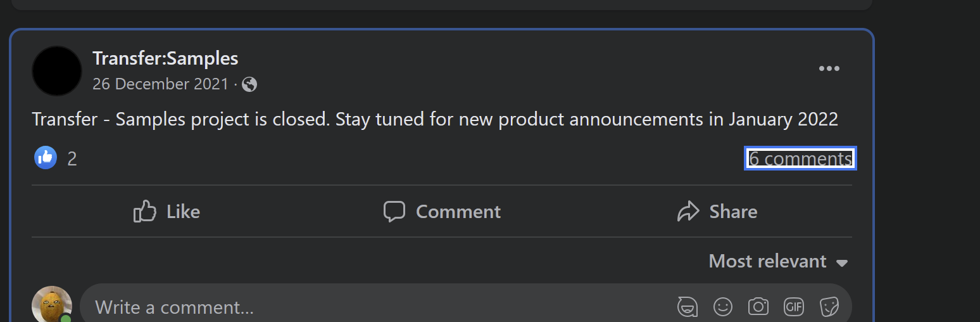The height and width of the screenshot is (322, 980).
Task: Open the 26 December 2021 timestamp
Action: 160,84
